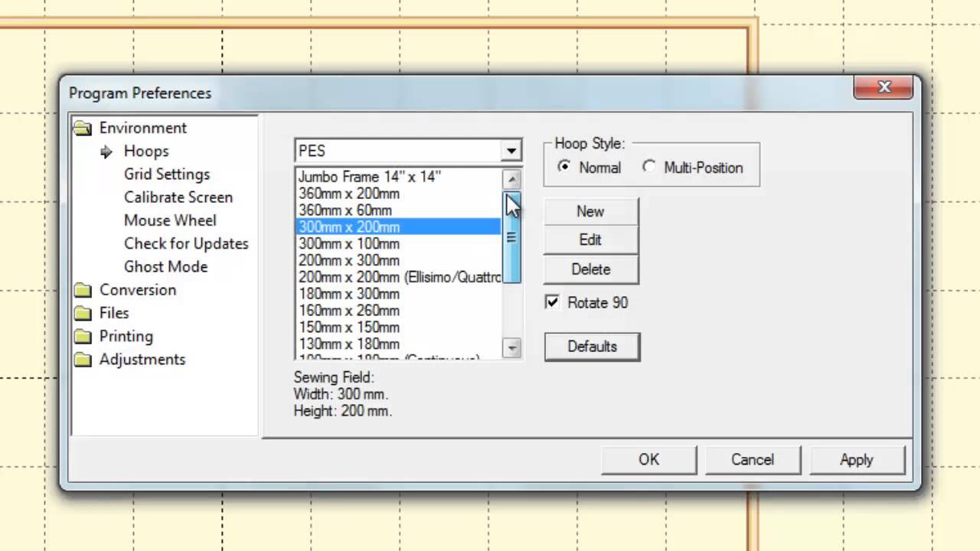980x551 pixels.
Task: Click the New hoop button
Action: [x=590, y=211]
